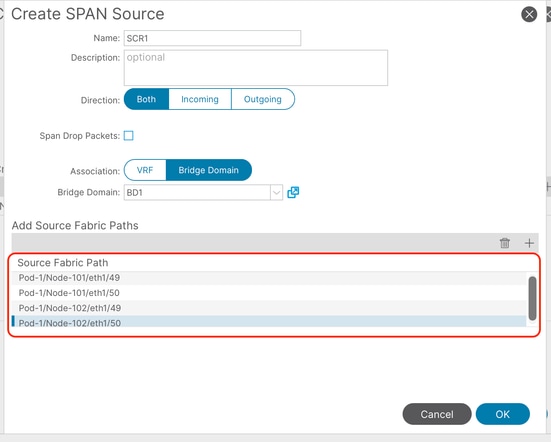
Task: Select the Pod-1/Node-102/eth1/50 path row
Action: pos(269,322)
